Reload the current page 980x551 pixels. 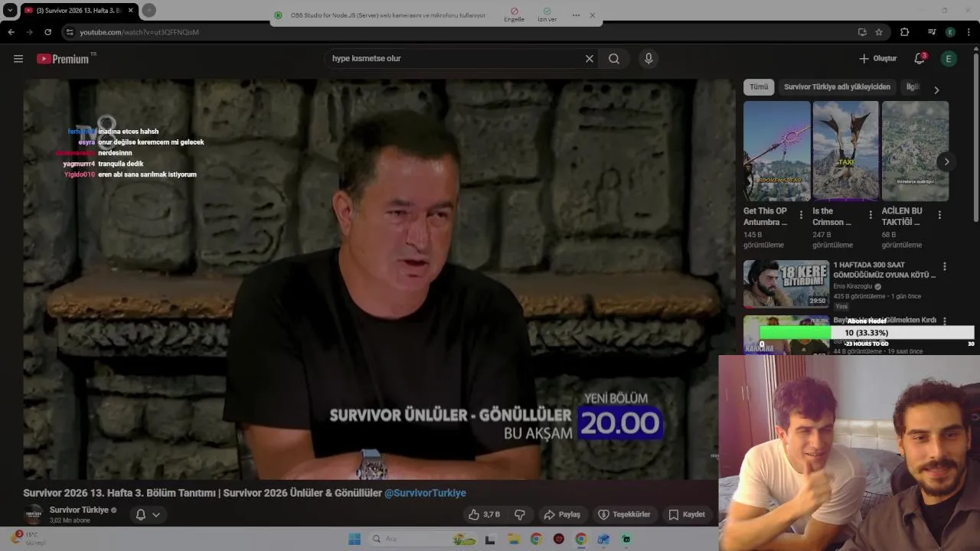pyautogui.click(x=47, y=32)
